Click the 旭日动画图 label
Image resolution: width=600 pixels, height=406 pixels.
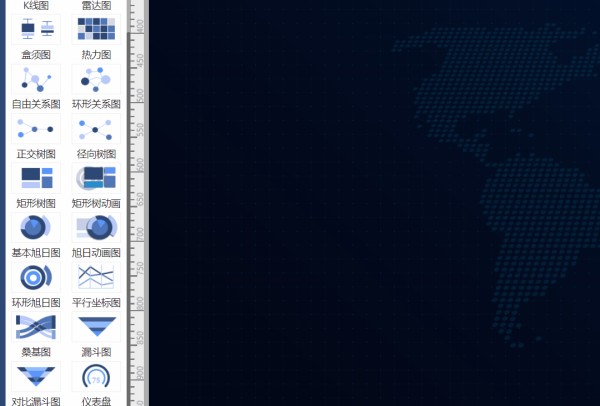click(96, 253)
